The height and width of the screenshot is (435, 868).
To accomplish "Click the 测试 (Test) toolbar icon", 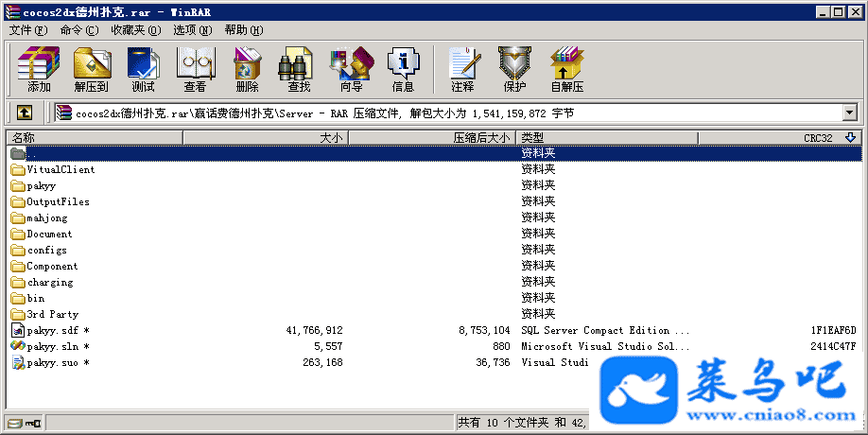I will (x=144, y=69).
